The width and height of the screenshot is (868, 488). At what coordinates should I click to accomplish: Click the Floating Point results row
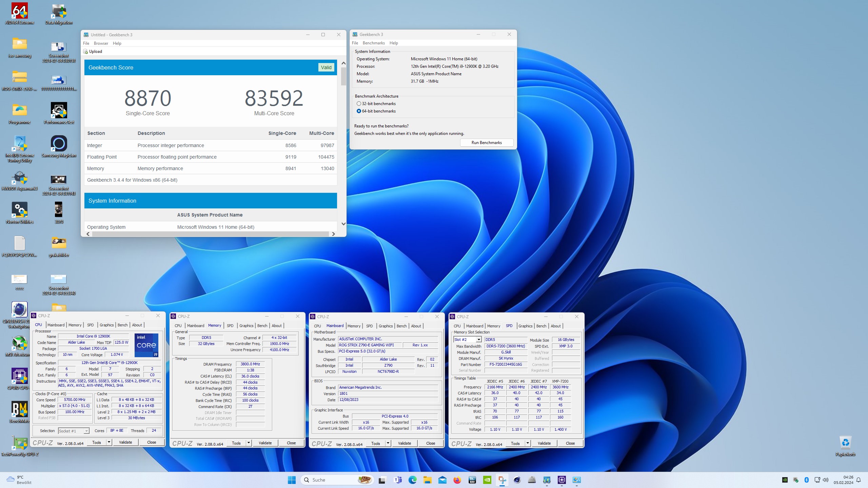click(x=211, y=157)
